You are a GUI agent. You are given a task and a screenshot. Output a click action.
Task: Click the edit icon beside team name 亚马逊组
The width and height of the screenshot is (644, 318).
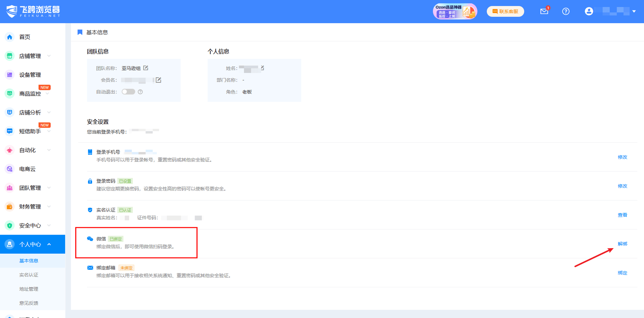[146, 68]
